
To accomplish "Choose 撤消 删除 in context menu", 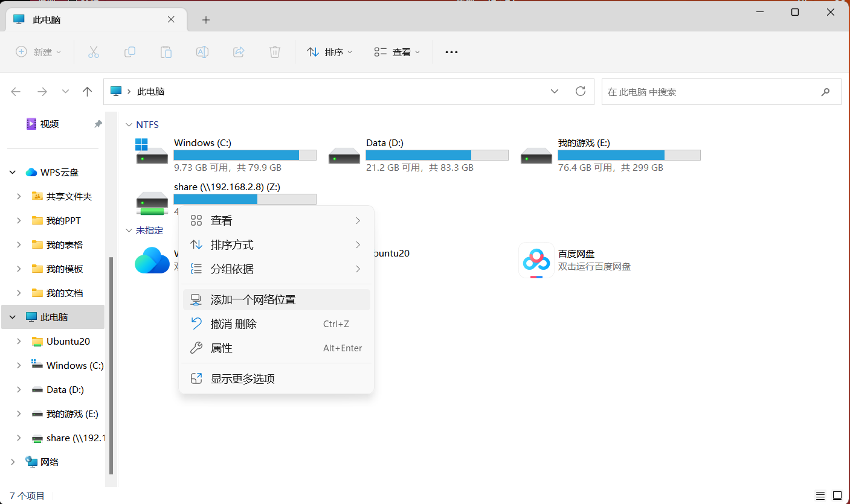I will [276, 324].
